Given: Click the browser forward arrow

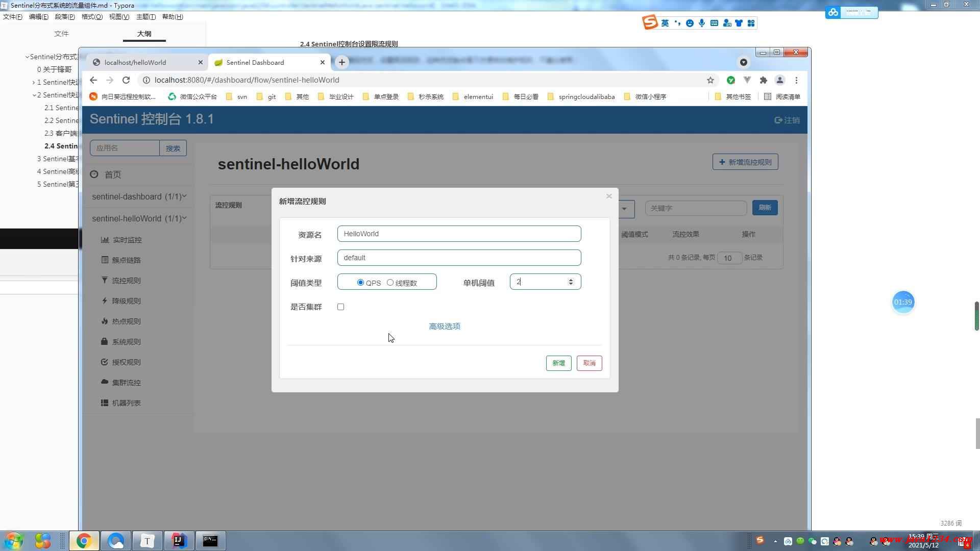Looking at the screenshot, I should [110, 80].
